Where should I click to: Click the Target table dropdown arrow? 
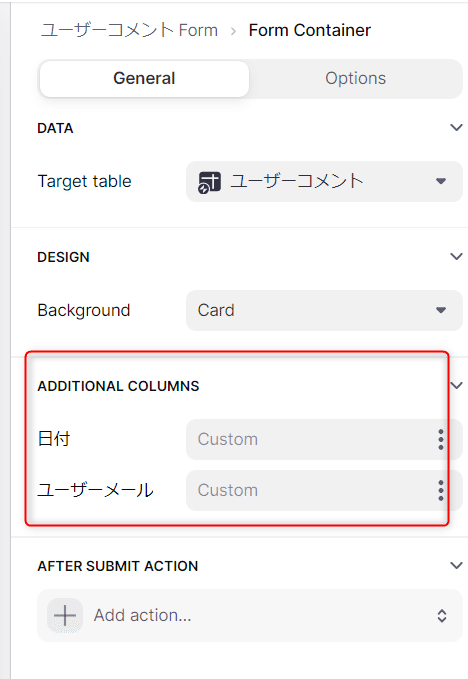click(441, 181)
